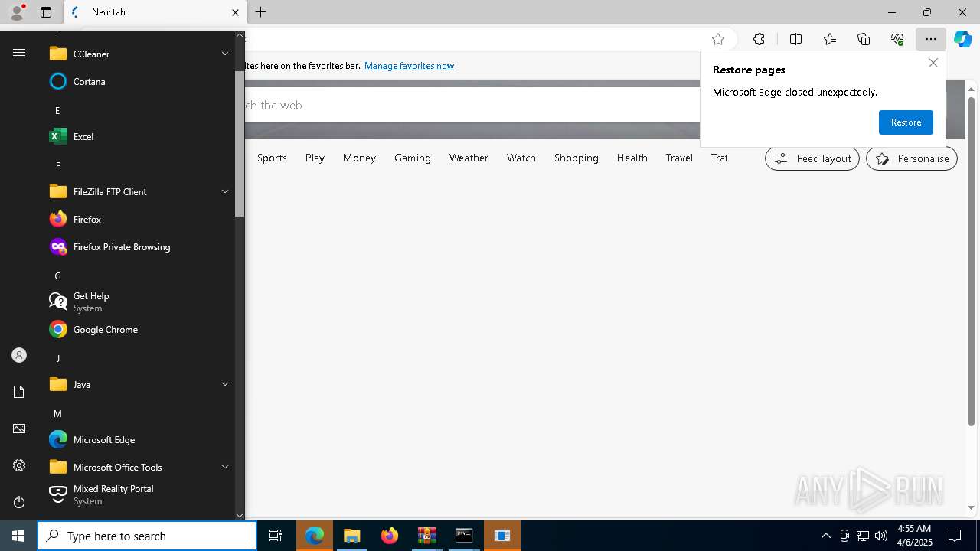Select the Money feed tab

(359, 158)
